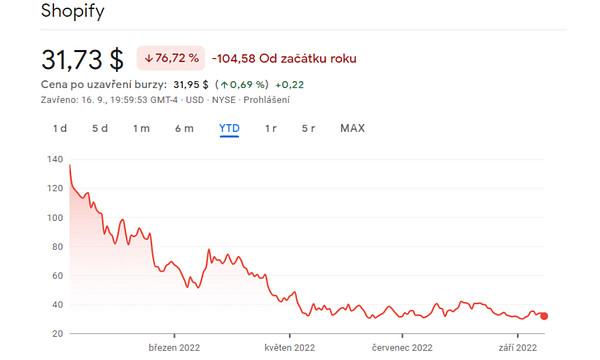This screenshot has height=360, width=600.
Task: Click the green up arrow after-hours change
Action: [x=242, y=85]
